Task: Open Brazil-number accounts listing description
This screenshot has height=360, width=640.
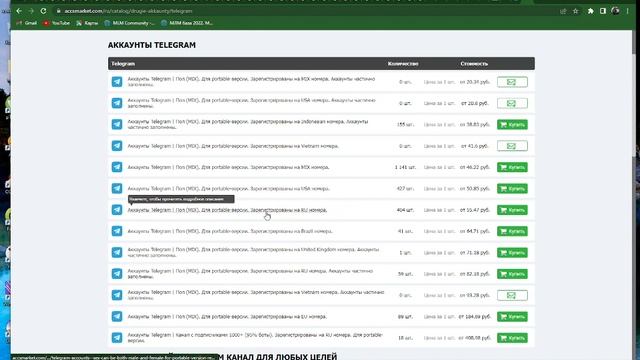Action: [x=230, y=231]
